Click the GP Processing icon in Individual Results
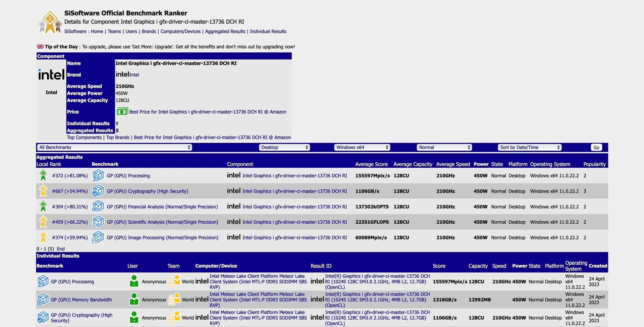This screenshot has height=327, width=644. (x=43, y=281)
